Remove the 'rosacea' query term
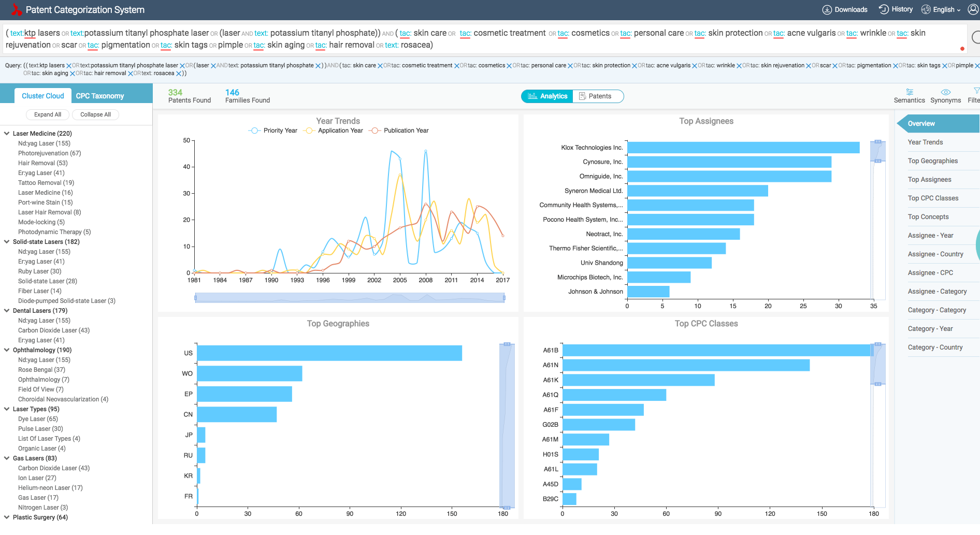 point(179,74)
